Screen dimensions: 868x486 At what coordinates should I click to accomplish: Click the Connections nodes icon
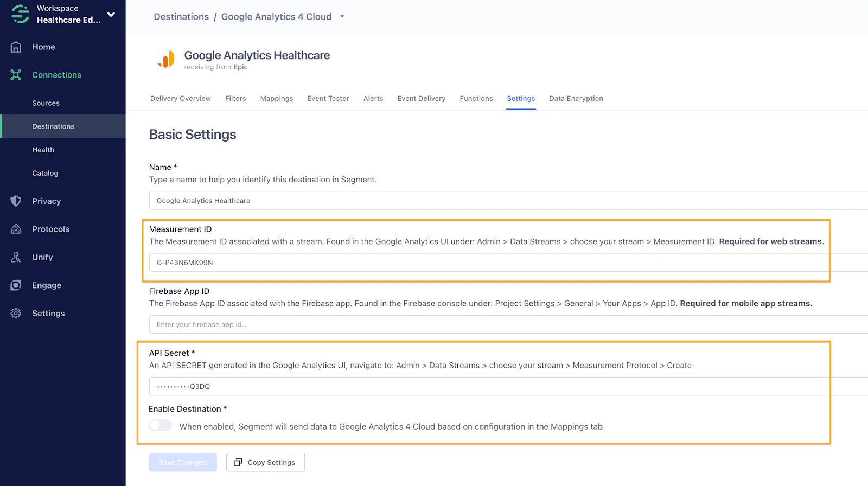point(16,75)
